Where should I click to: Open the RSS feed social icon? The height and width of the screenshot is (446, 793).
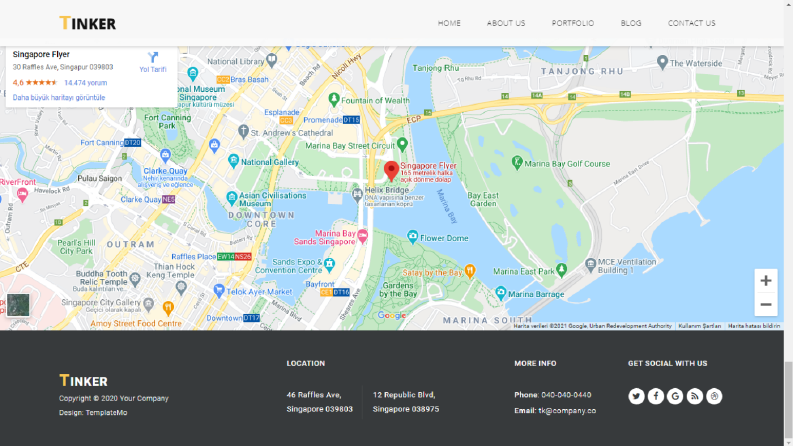[x=695, y=396]
